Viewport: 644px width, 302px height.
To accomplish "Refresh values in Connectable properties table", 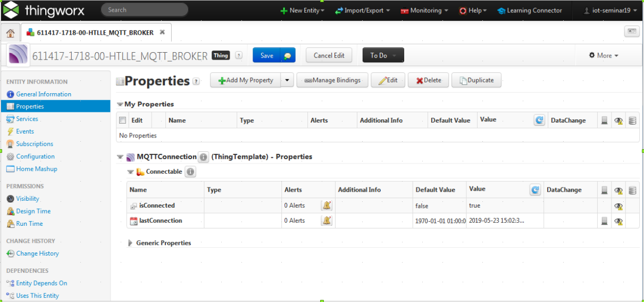I will [535, 190].
